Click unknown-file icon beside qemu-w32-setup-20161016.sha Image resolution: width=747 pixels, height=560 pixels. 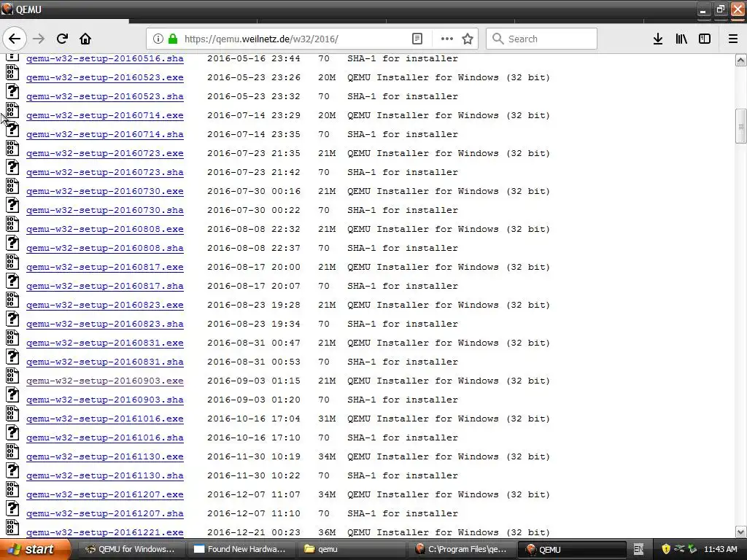pos(12,433)
